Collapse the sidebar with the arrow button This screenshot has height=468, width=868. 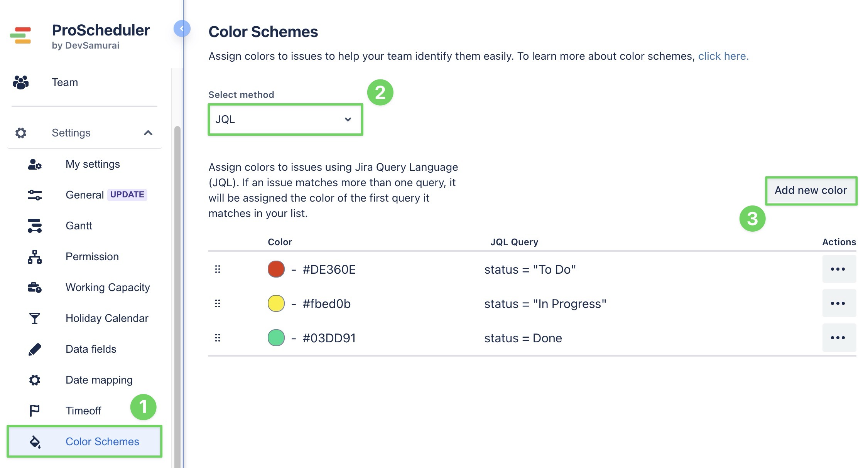point(182,28)
